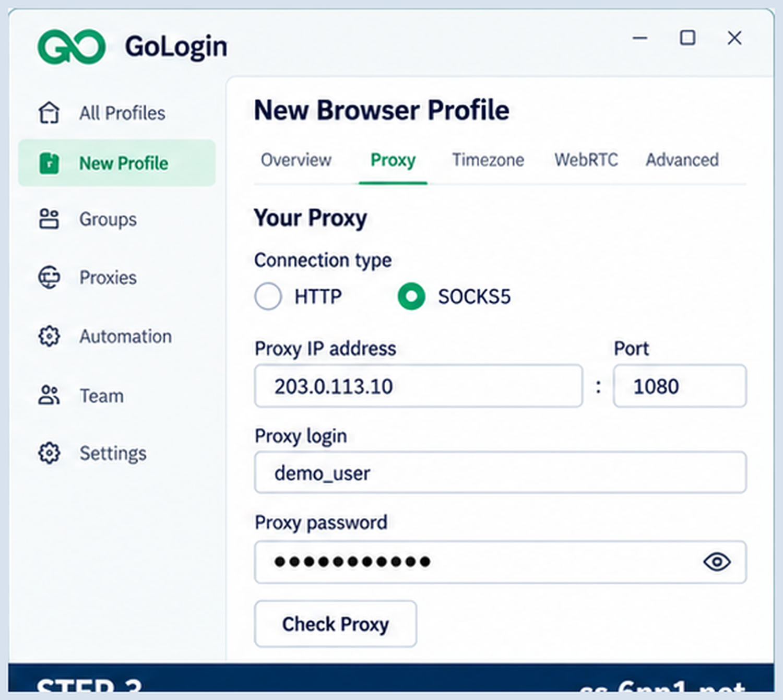Click the Automation gear icon
783x700 pixels.
pos(49,336)
